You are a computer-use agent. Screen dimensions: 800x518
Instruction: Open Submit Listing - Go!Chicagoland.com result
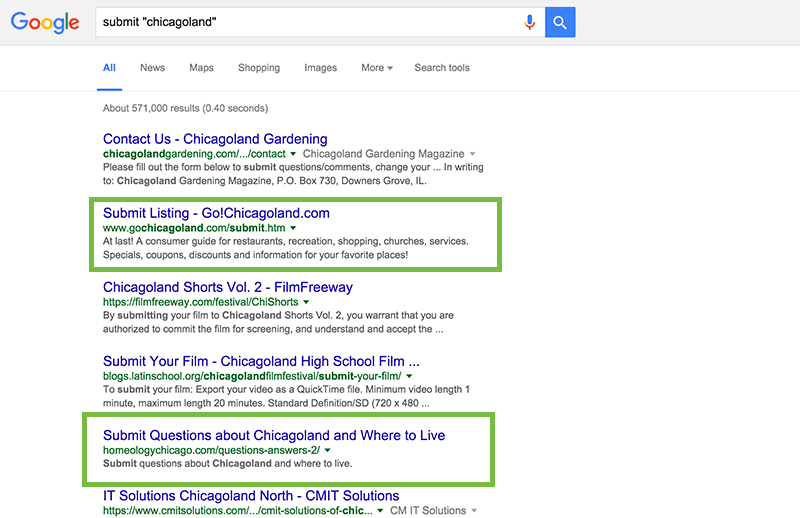pos(216,213)
